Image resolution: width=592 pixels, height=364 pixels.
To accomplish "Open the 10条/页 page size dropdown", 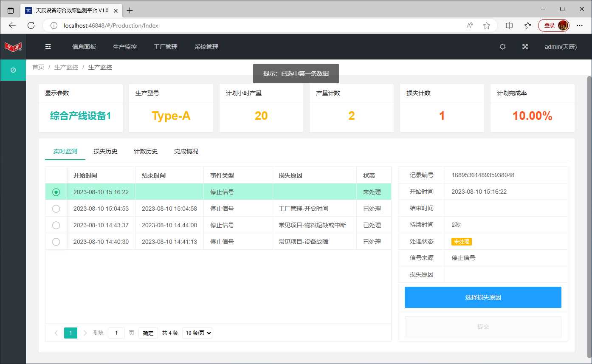I will [x=197, y=333].
